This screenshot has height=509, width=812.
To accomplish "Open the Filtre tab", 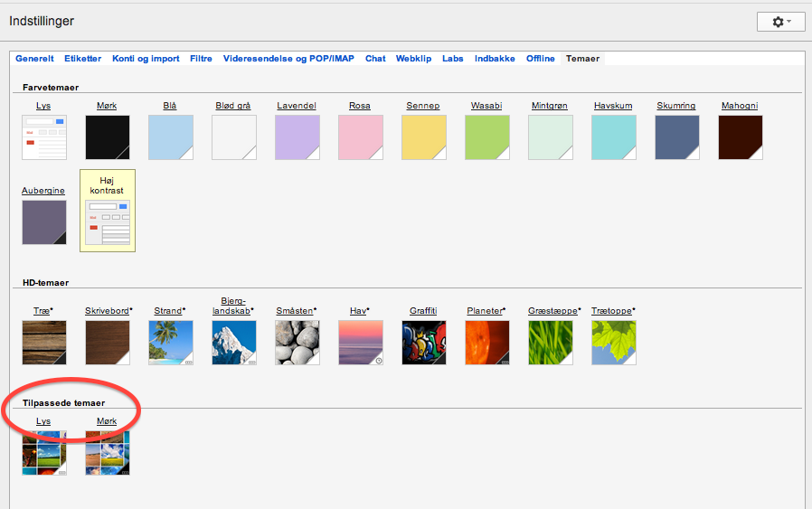I will 201,59.
